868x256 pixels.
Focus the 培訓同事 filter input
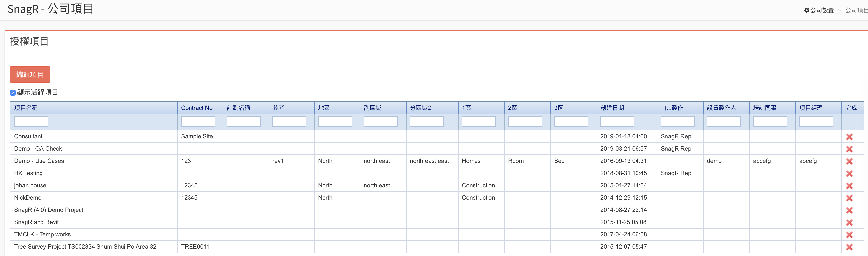[x=770, y=121]
